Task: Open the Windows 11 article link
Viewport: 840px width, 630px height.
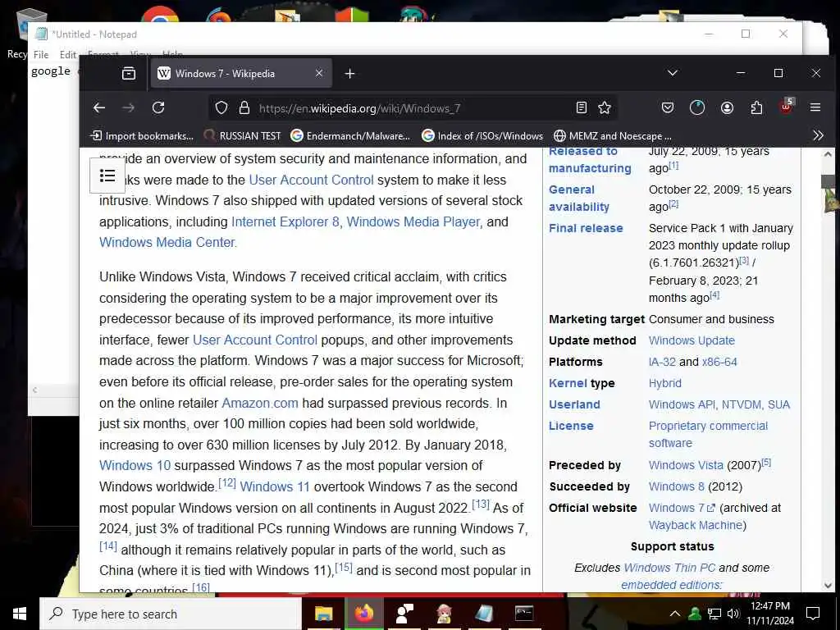Action: 274,486
